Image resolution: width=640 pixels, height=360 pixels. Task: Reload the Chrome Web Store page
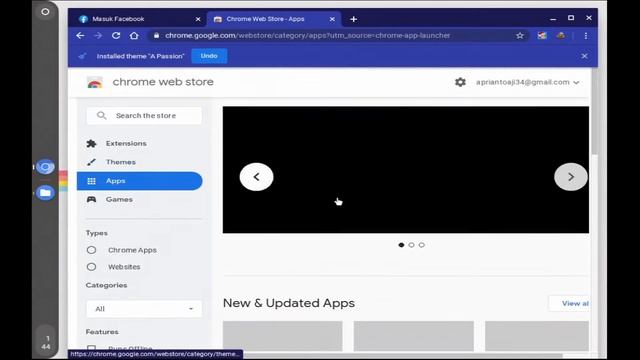coord(116,36)
